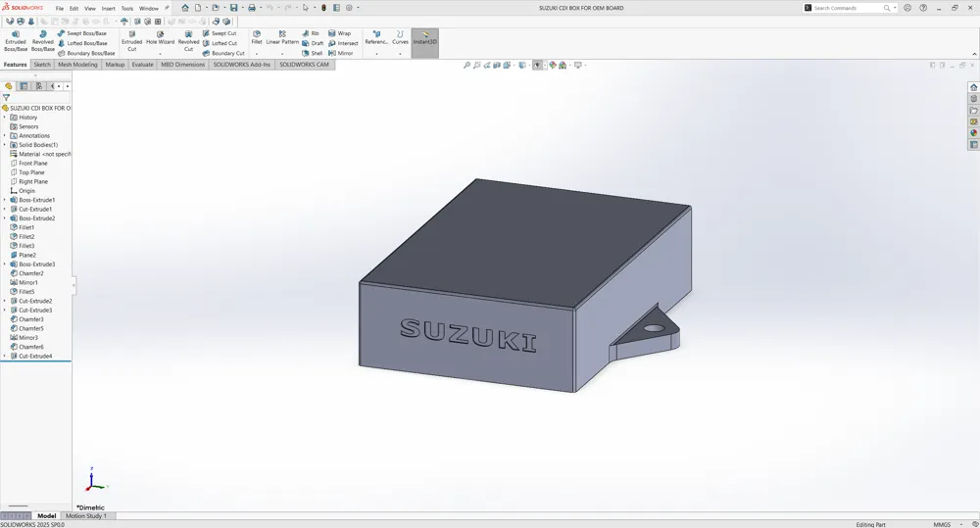The height and width of the screenshot is (528, 980).
Task: Expand Boss-Extrude3 feature node
Action: click(4, 264)
